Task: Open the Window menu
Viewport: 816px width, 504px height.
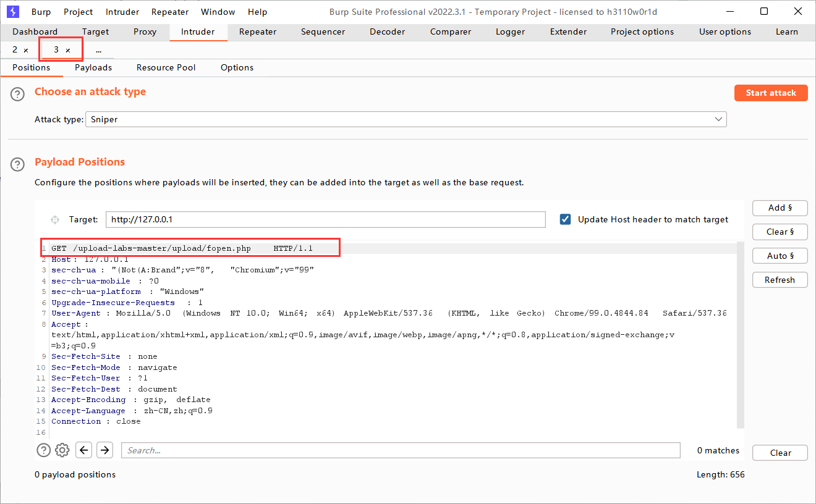Action: tap(218, 12)
